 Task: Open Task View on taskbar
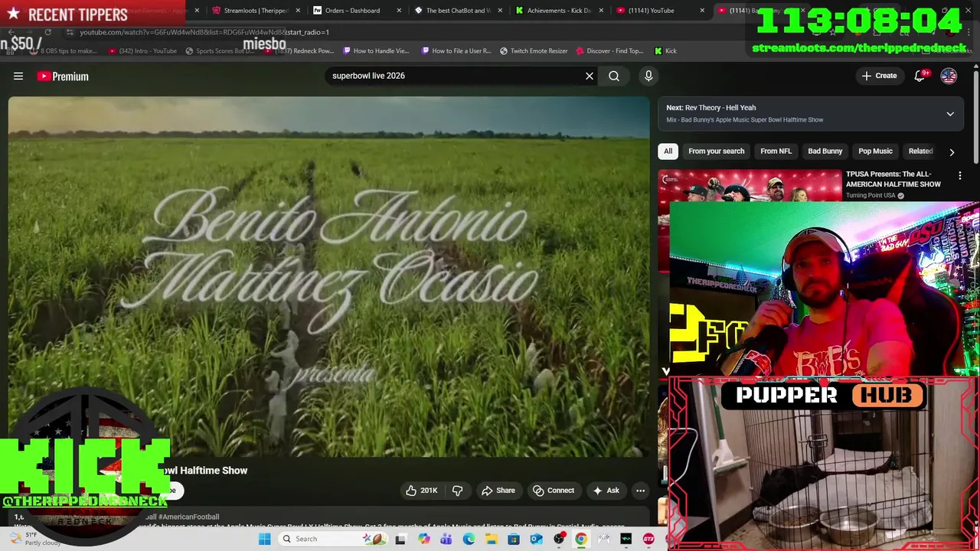400,539
